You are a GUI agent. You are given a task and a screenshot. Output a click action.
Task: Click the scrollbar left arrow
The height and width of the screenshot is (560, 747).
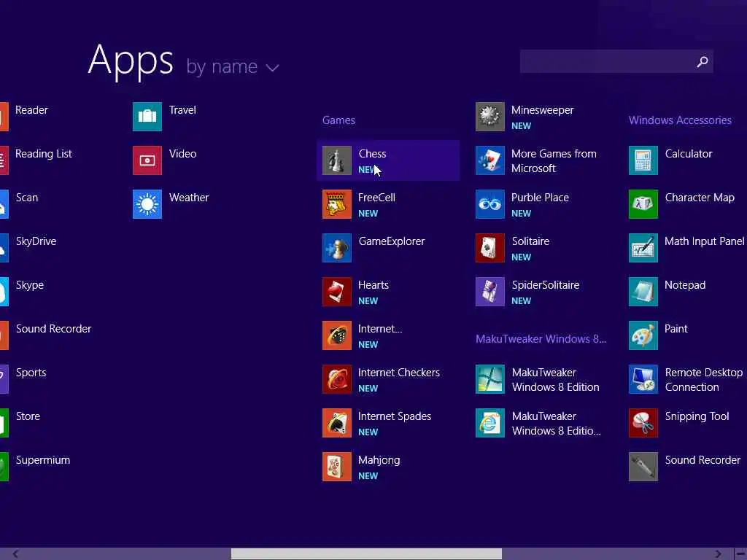(x=16, y=554)
